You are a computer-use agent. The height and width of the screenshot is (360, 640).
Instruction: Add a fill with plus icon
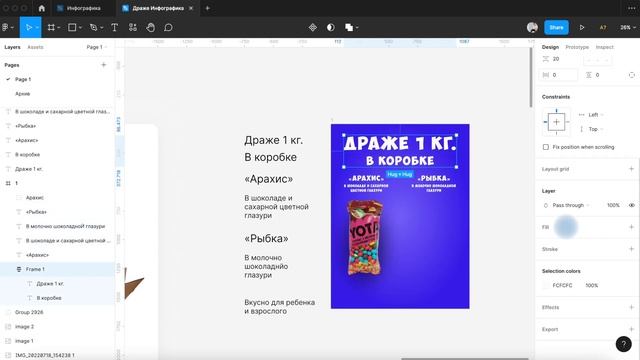tap(631, 227)
